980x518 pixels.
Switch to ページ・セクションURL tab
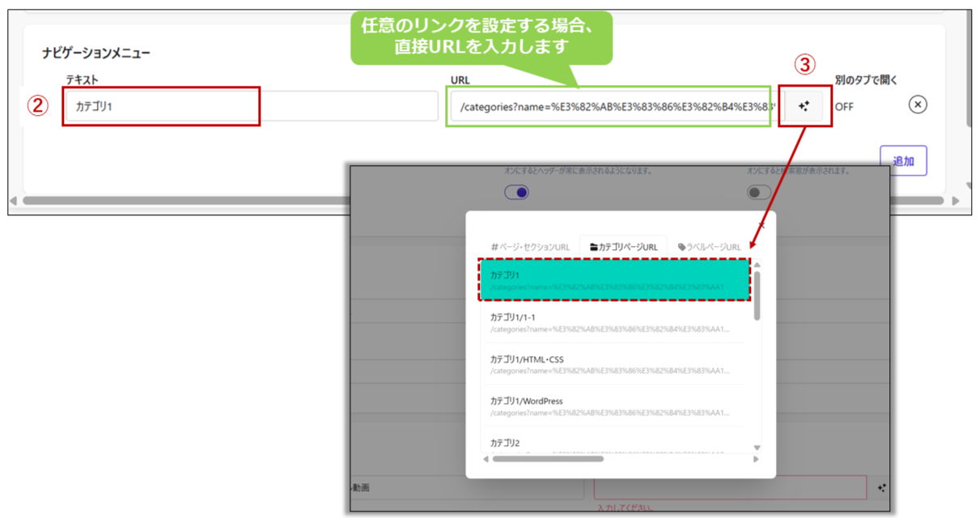point(530,247)
